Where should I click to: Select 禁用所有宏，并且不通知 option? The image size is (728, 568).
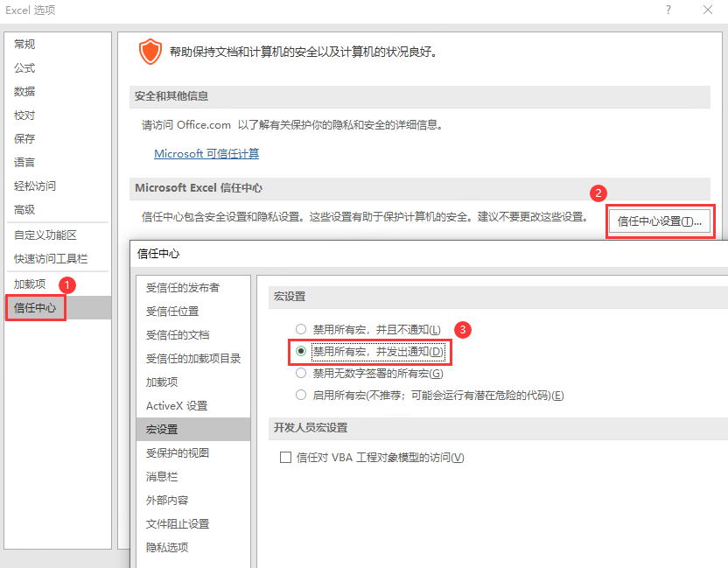[x=301, y=329]
